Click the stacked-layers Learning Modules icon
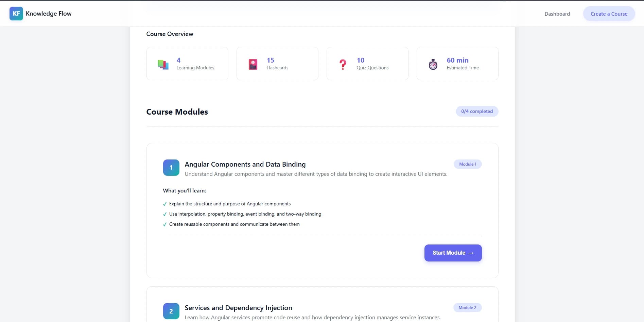Viewport: 644px width, 322px height. (163, 64)
